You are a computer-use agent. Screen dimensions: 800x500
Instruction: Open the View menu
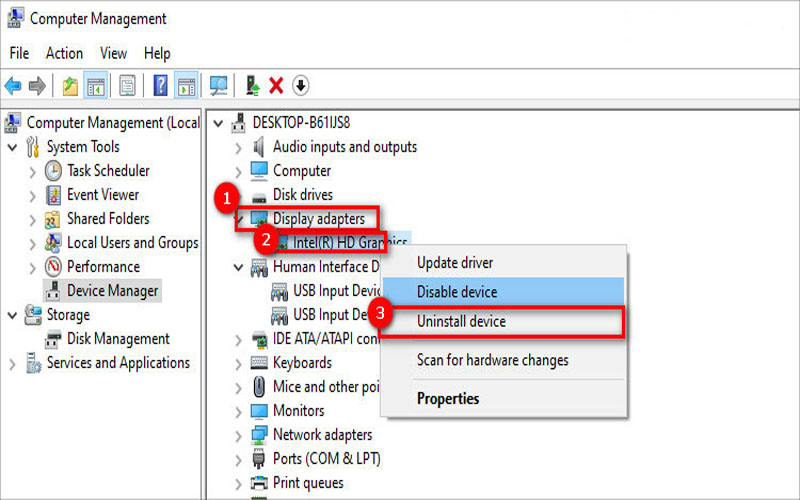click(x=113, y=53)
